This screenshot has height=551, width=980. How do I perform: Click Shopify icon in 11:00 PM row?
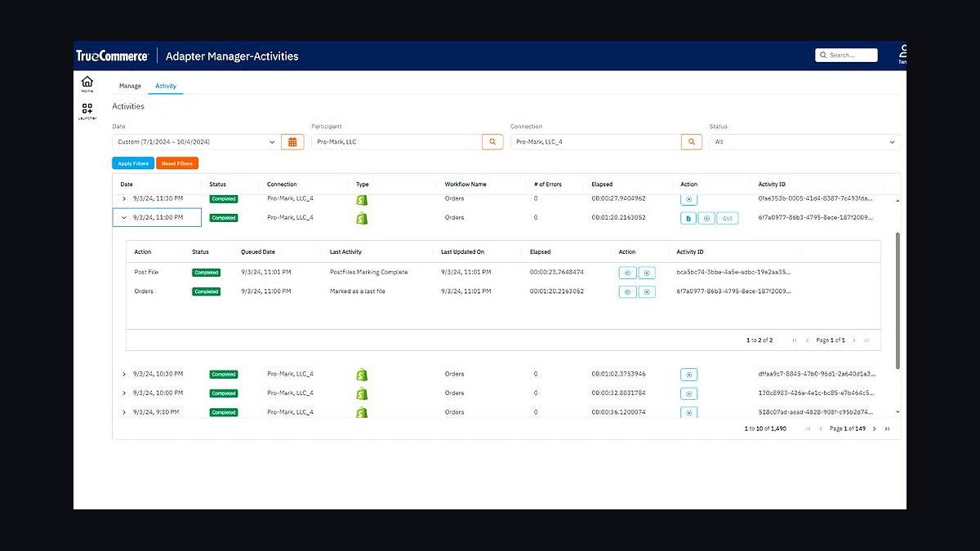click(x=362, y=218)
